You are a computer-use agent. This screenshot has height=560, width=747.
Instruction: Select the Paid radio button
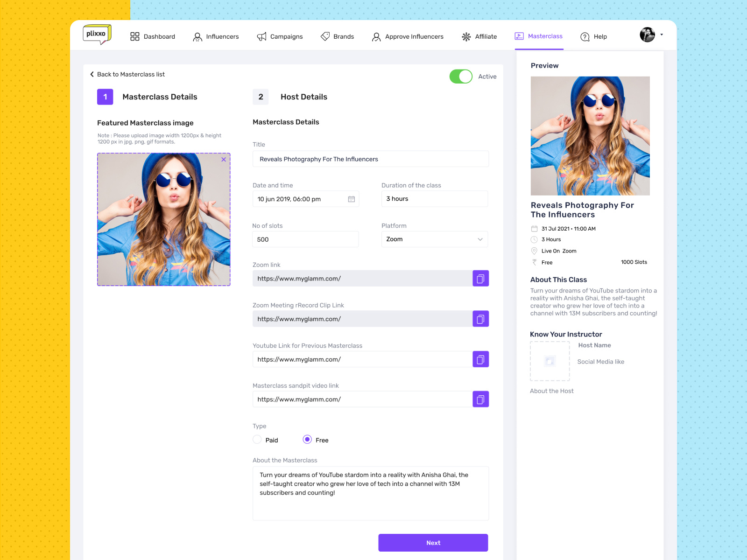[x=257, y=439]
